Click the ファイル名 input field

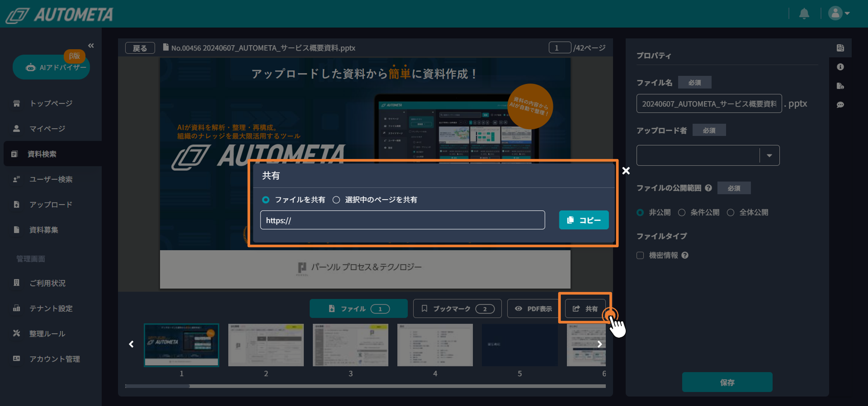pyautogui.click(x=709, y=103)
